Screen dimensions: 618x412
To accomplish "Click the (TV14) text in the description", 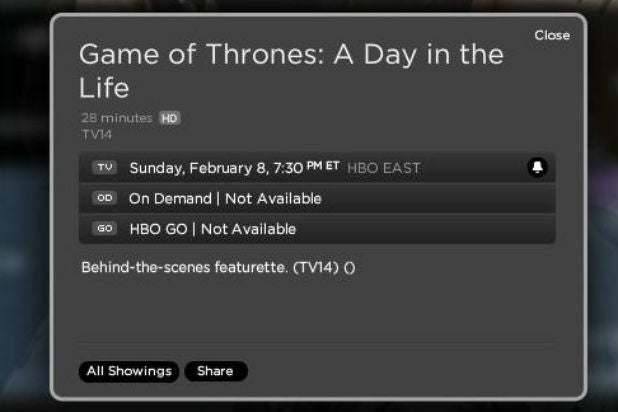I will point(316,268).
